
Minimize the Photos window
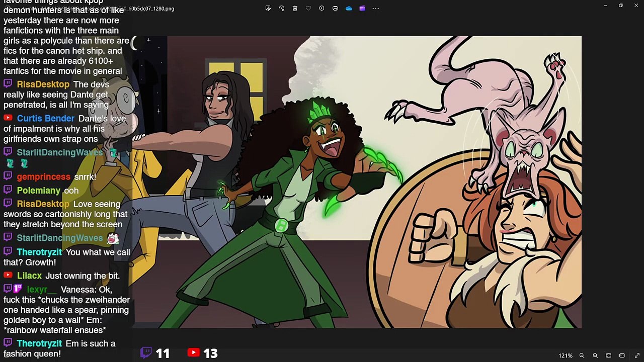(x=605, y=6)
